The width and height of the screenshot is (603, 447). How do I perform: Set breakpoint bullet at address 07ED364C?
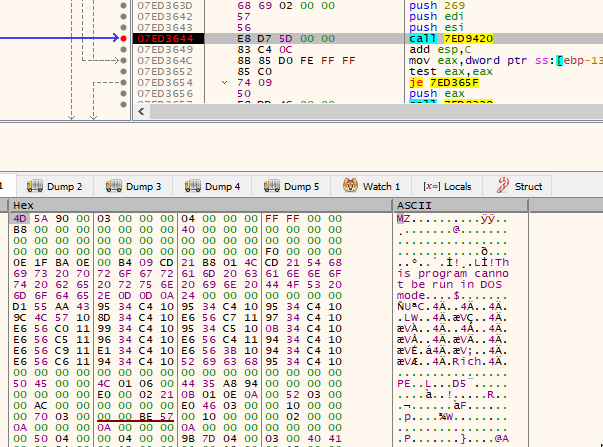123,60
